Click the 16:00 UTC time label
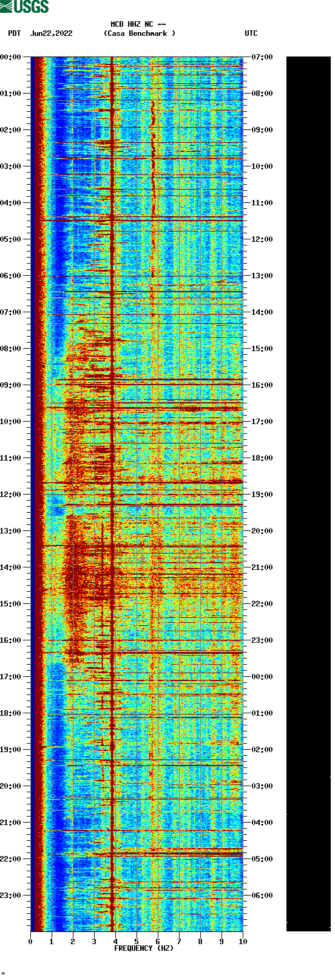Image resolution: width=335 pixels, height=980 pixels. coord(262,385)
